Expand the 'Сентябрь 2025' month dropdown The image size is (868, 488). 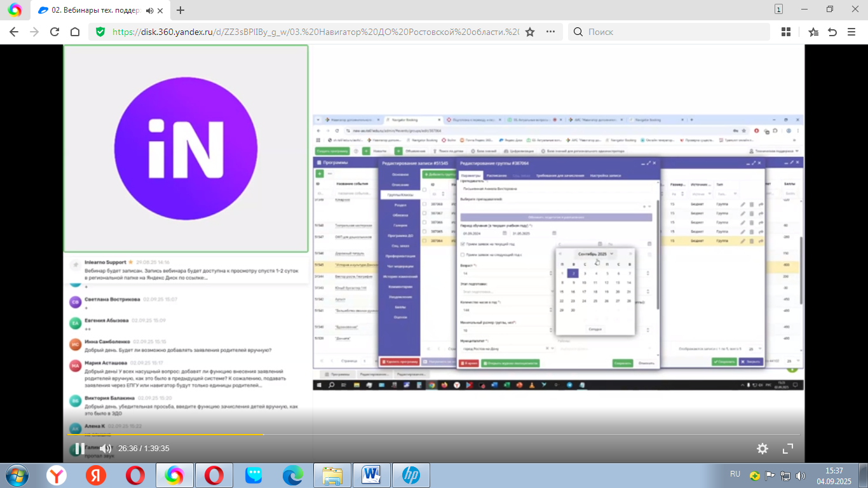point(611,254)
